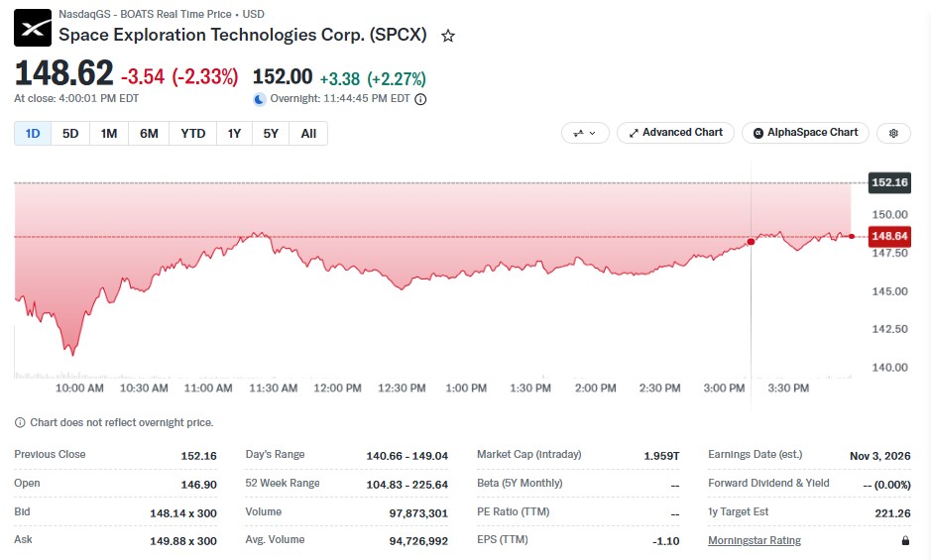The height and width of the screenshot is (560, 931).
Task: Open chart settings gear icon
Action: pyautogui.click(x=893, y=133)
